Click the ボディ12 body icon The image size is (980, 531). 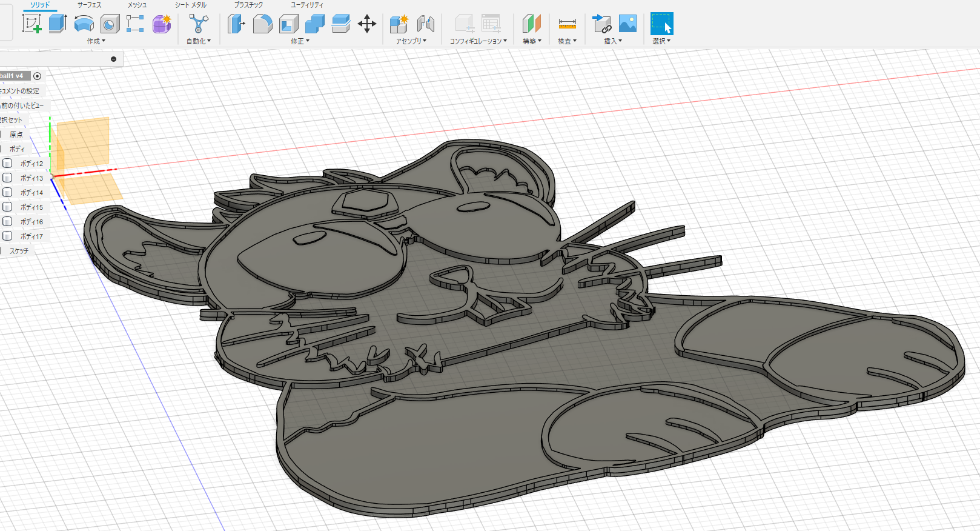pyautogui.click(x=7, y=163)
